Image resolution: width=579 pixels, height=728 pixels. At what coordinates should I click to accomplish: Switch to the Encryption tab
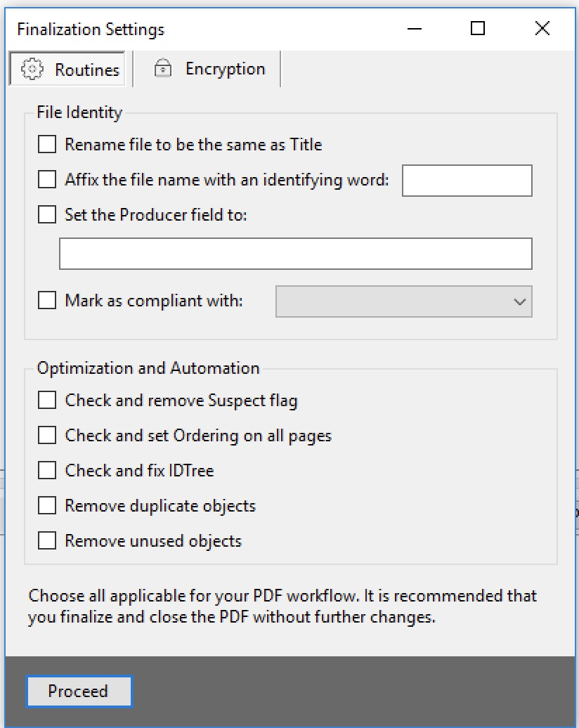225,69
